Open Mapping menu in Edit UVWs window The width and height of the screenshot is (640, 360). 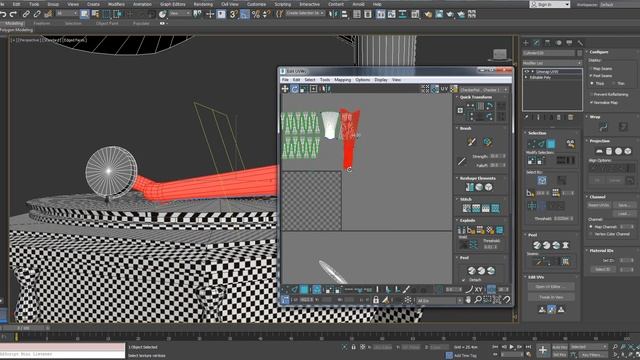click(342, 80)
